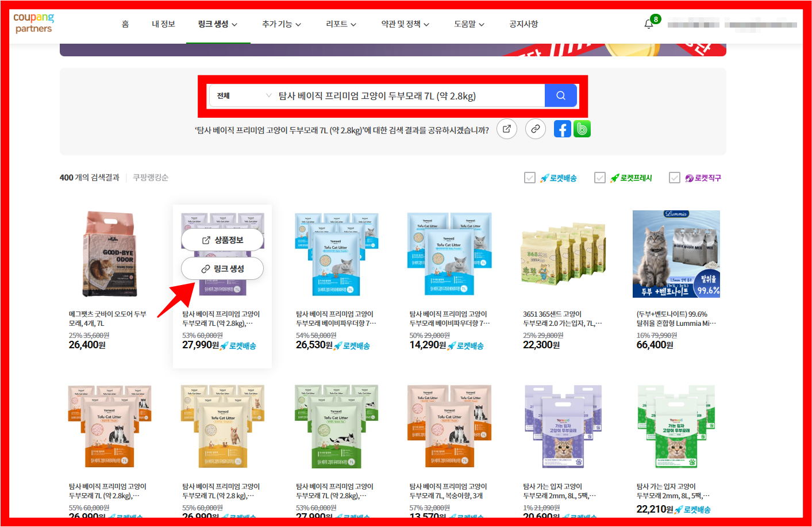
Task: Click the blue search magnifier button
Action: point(561,95)
